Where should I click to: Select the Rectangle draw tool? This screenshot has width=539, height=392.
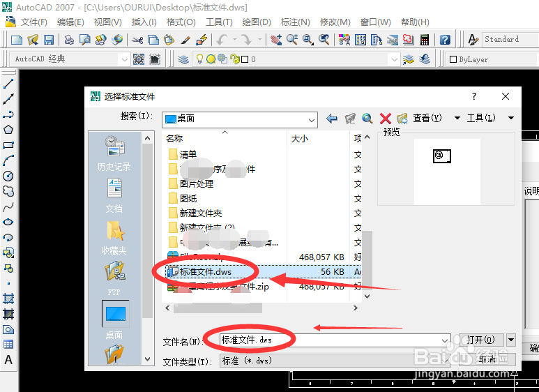coord(8,145)
